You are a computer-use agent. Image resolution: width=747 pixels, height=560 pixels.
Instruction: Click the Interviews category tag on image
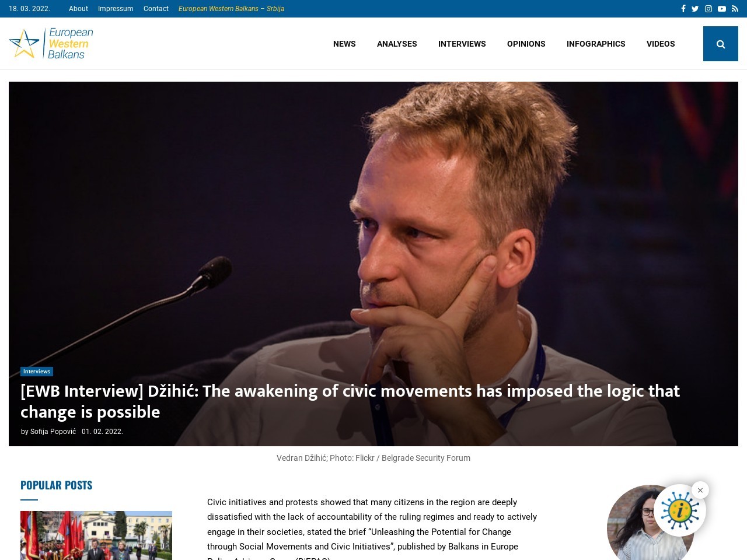pyautogui.click(x=37, y=372)
